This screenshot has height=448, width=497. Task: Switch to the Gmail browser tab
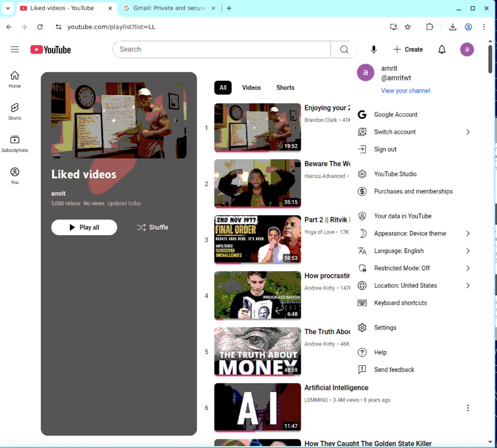pos(169,8)
